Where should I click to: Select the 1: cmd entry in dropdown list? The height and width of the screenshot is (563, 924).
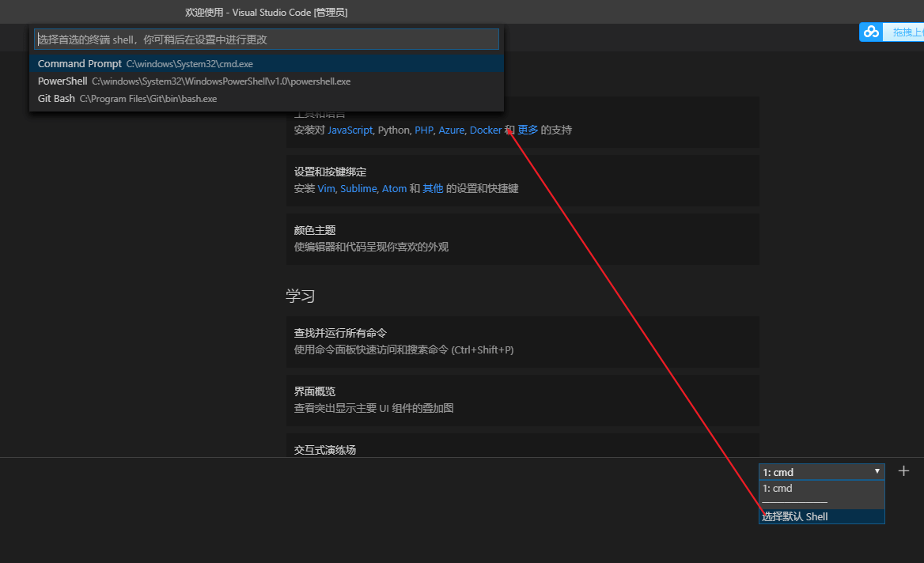[821, 489]
